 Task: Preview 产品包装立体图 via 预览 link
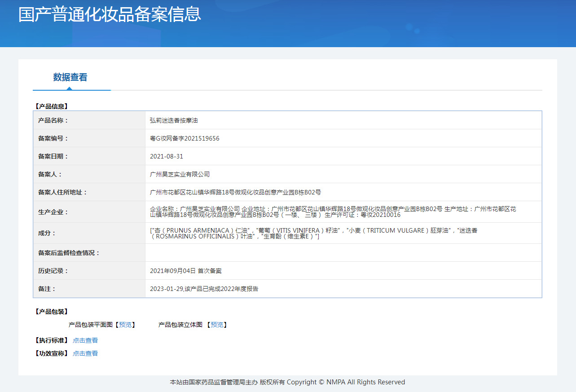[217, 325]
